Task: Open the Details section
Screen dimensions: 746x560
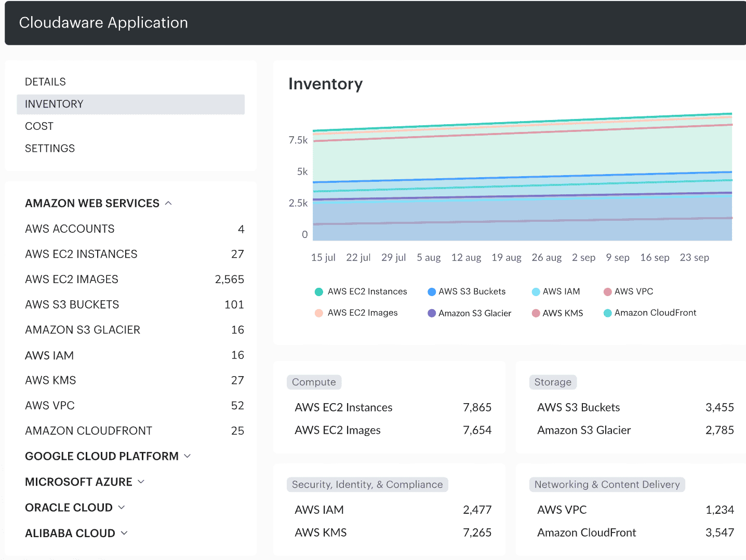Action: click(x=45, y=82)
